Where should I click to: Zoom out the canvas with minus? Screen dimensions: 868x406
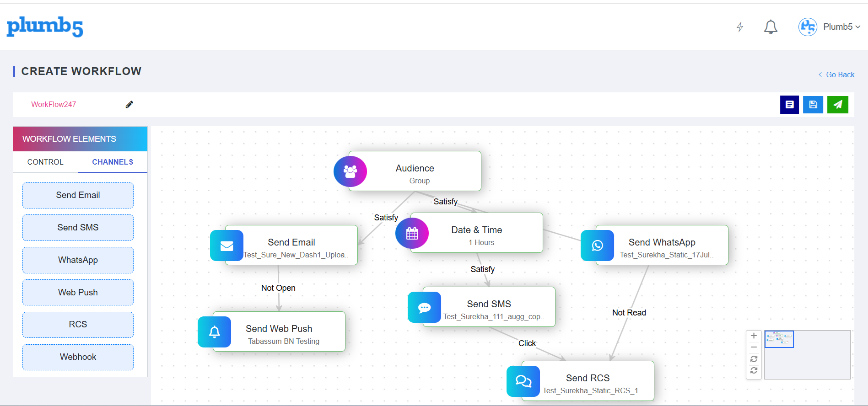(x=754, y=347)
